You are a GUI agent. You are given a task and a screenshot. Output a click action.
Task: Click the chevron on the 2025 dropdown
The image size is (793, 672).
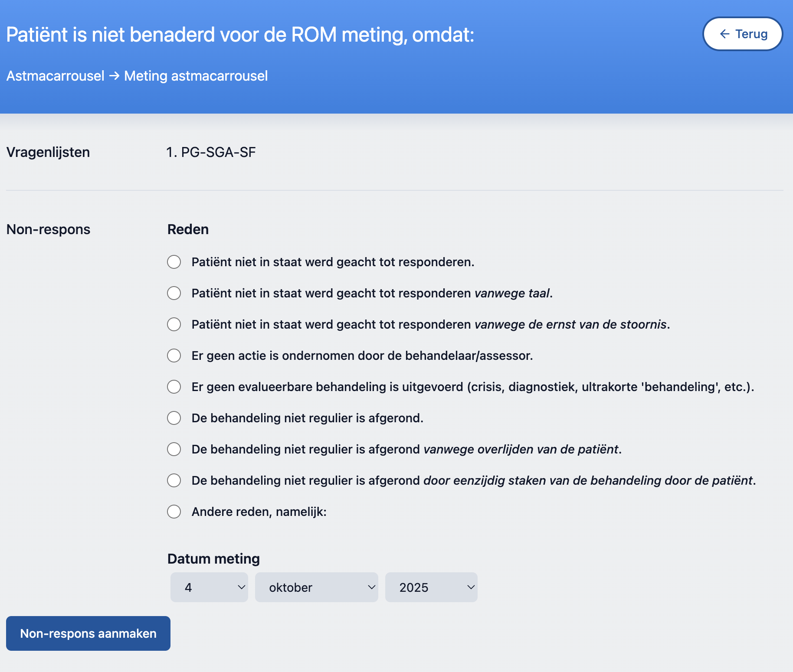click(471, 587)
